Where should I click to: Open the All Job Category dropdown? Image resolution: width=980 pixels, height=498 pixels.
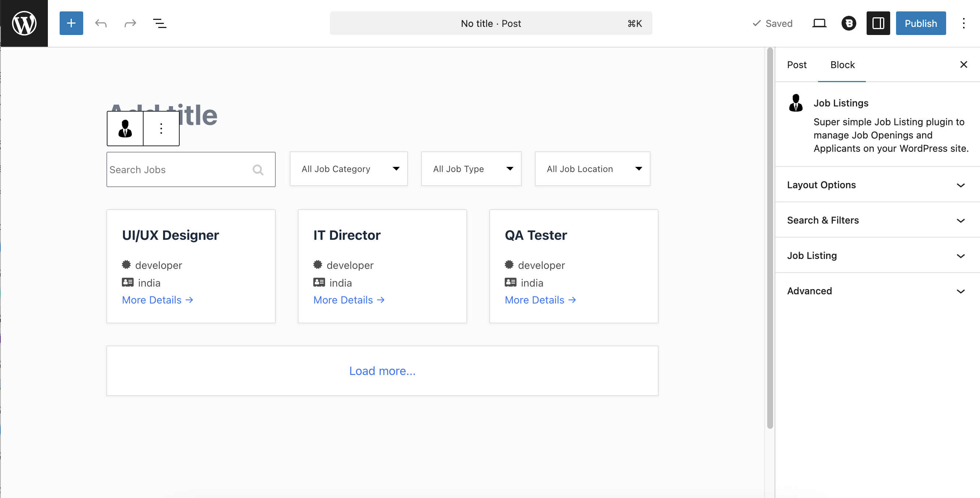349,169
